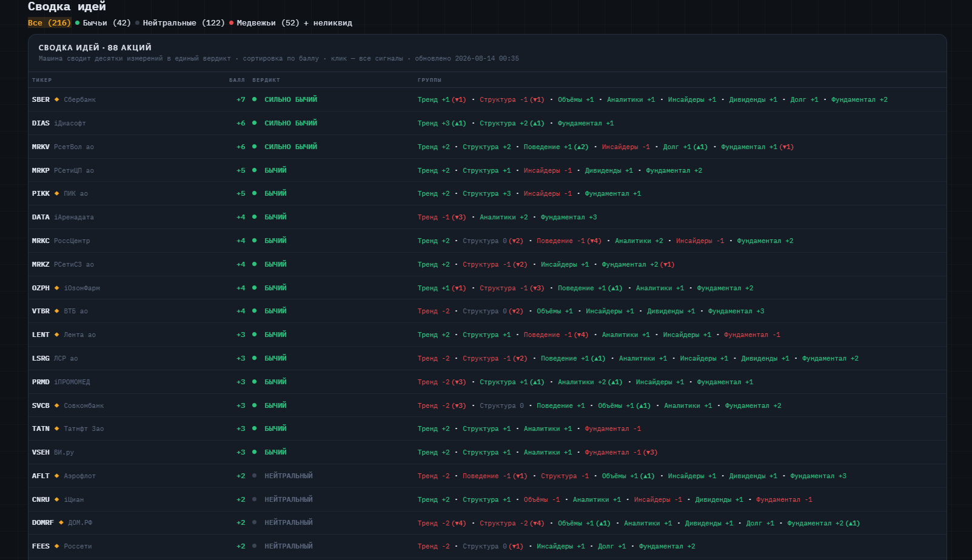Click the green verdict dot in MRKV row

click(254, 147)
